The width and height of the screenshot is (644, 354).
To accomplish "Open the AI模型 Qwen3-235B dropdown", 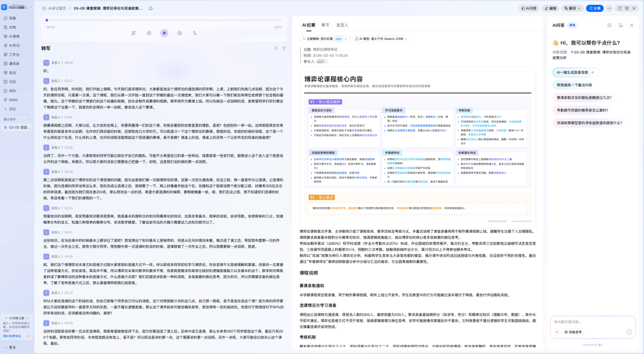I will point(382,38).
